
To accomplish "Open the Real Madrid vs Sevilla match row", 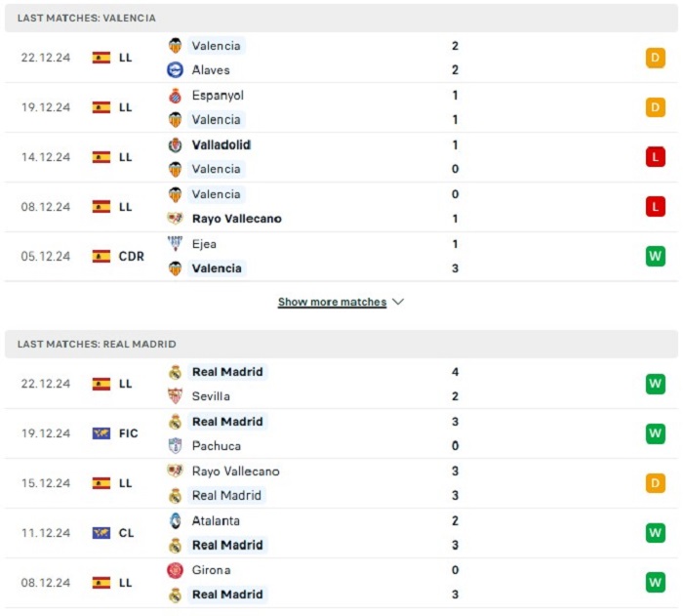I will tap(341, 384).
